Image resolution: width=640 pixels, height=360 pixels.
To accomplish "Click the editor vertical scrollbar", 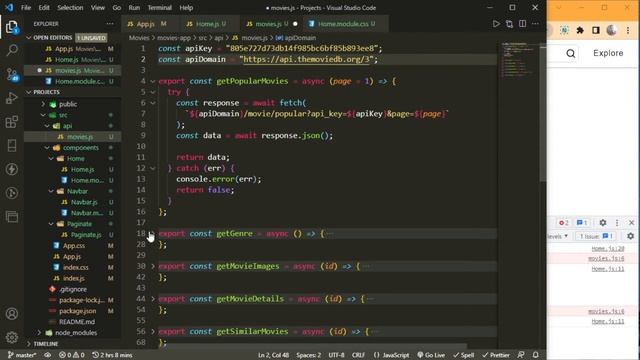I will [542, 112].
